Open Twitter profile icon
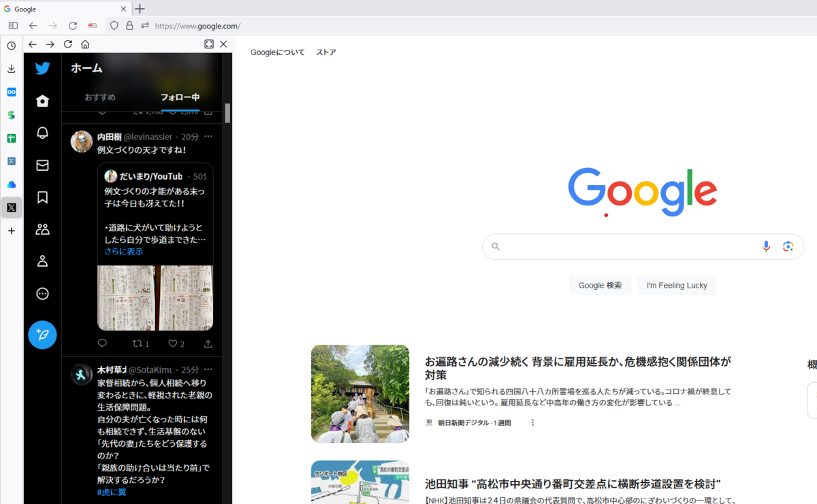The height and width of the screenshot is (504, 817). 42,261
